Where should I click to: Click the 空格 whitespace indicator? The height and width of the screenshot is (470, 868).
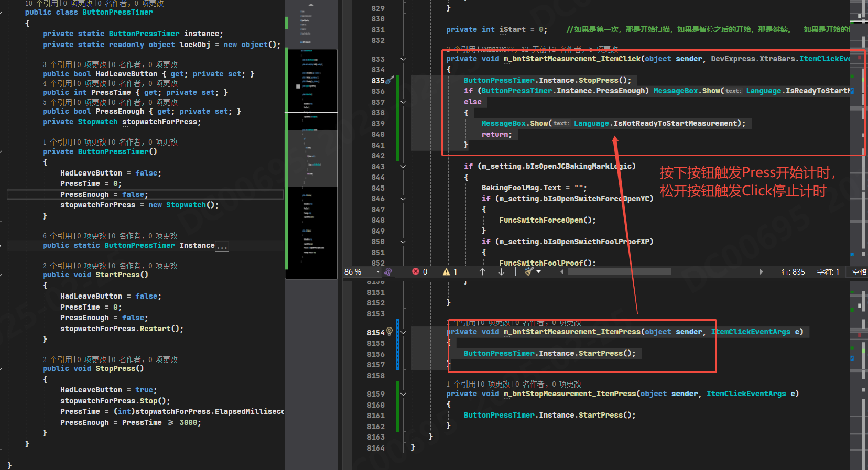coord(859,272)
